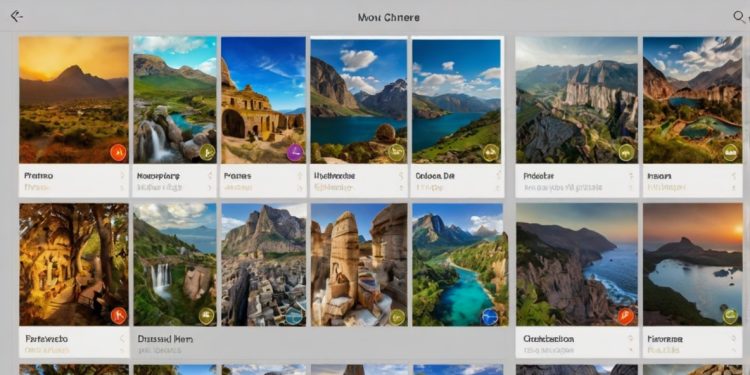Tap orange badge on sunset mountain photo
This screenshot has height=375, width=750.
[118, 153]
